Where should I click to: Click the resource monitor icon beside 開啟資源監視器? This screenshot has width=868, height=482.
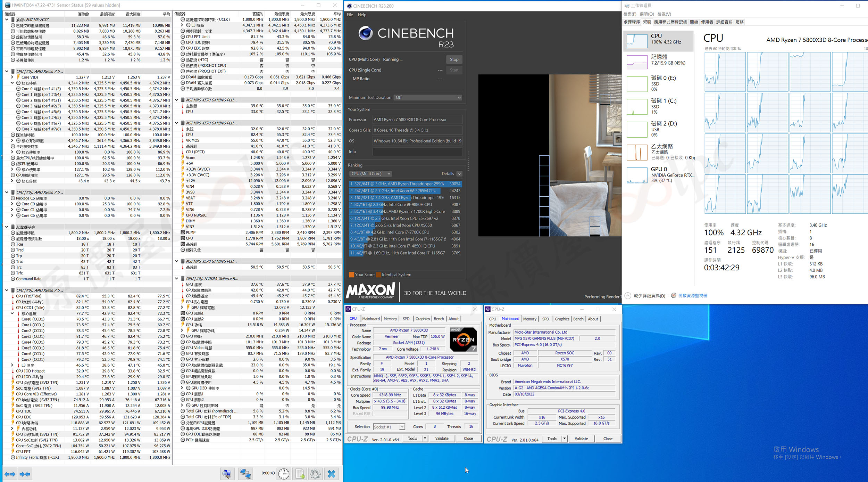(x=674, y=295)
